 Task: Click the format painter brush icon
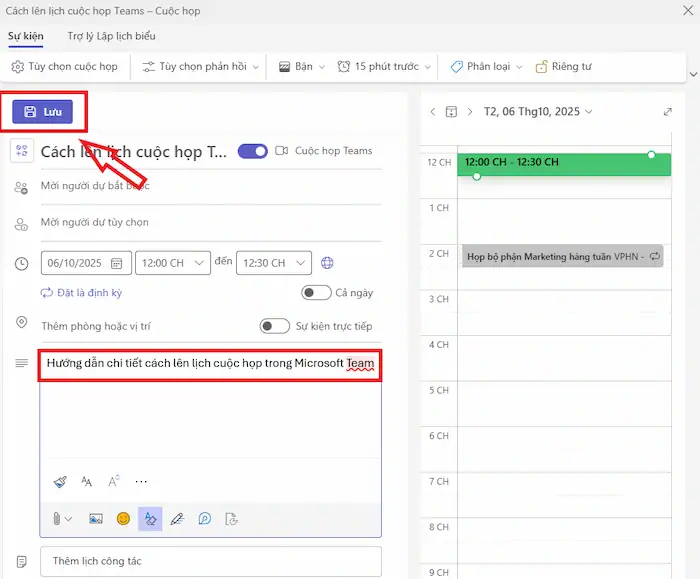click(60, 481)
